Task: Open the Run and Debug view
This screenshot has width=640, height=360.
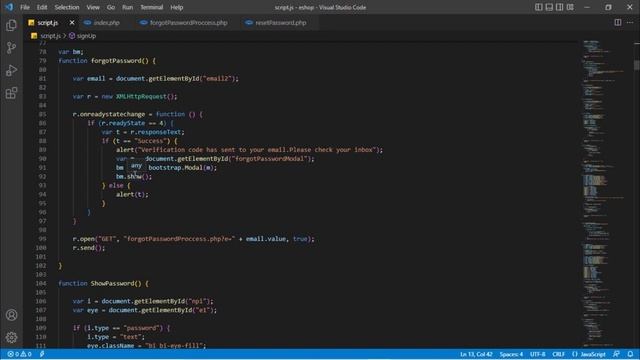Action: (x=11, y=70)
